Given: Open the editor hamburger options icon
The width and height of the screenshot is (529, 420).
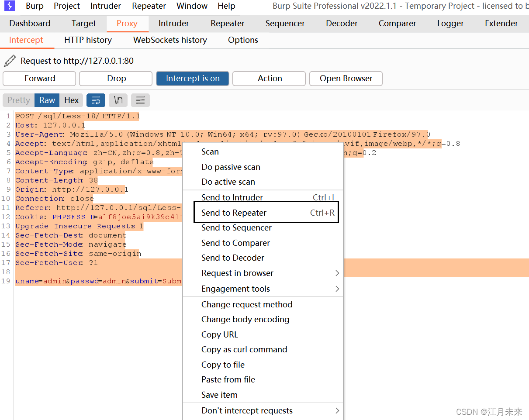Looking at the screenshot, I should [140, 100].
